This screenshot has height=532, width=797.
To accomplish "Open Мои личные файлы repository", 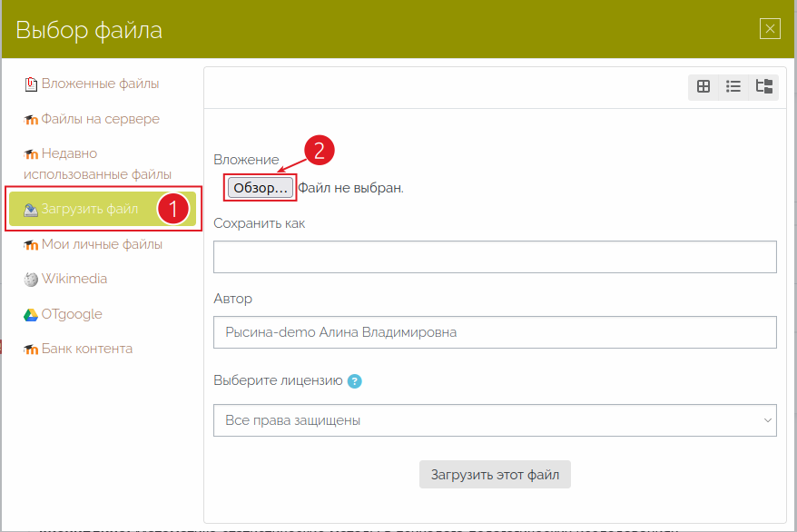I will [x=102, y=244].
